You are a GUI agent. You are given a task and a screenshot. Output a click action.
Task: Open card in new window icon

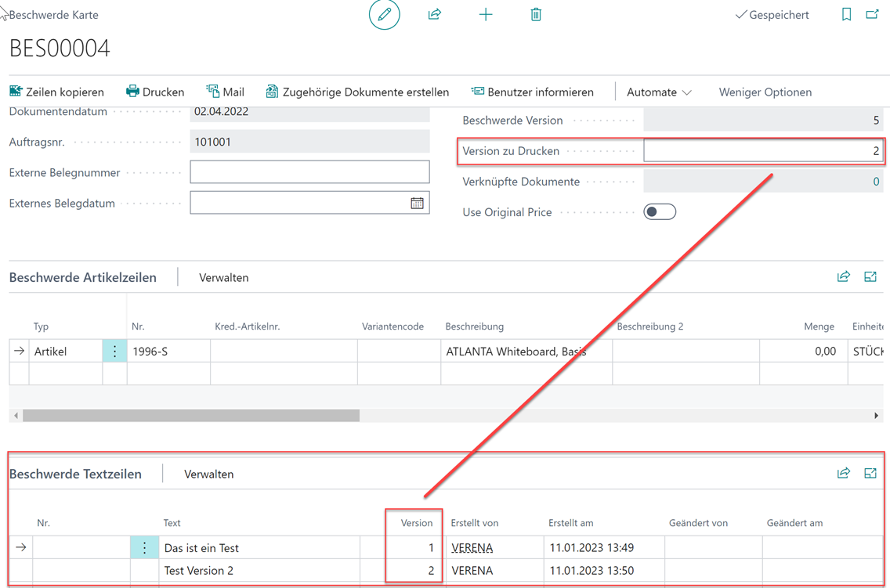click(x=873, y=15)
